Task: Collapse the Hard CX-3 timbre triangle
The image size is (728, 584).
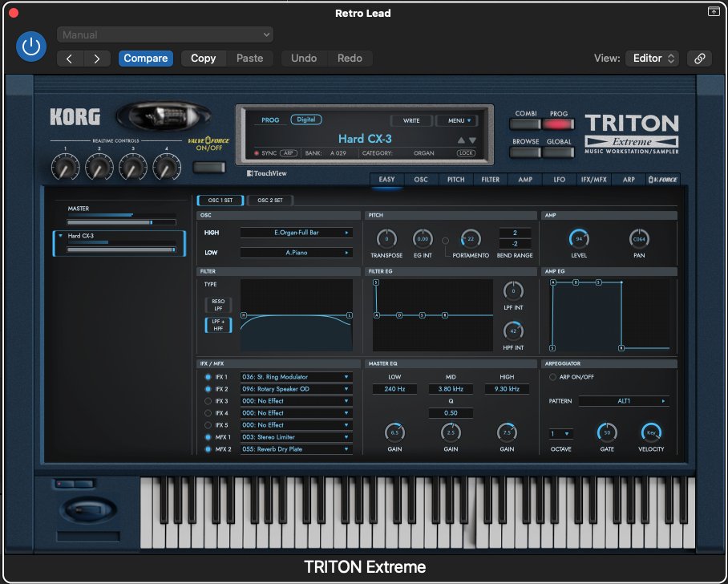Action: click(60, 236)
